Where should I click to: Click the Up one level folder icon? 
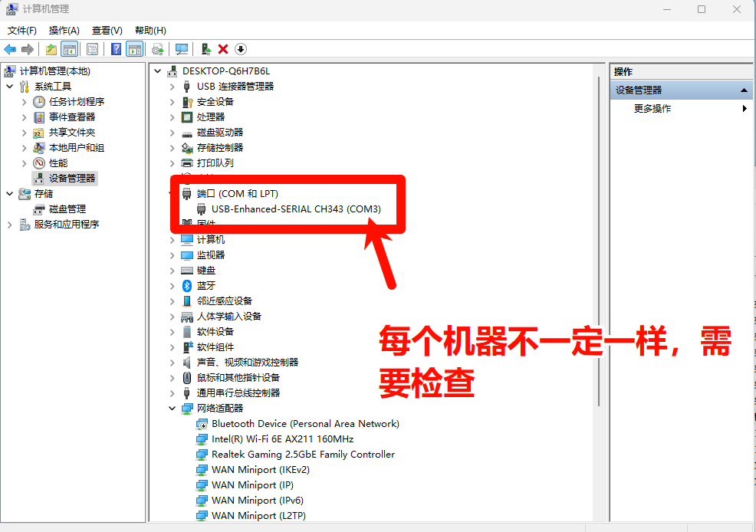pyautogui.click(x=51, y=49)
